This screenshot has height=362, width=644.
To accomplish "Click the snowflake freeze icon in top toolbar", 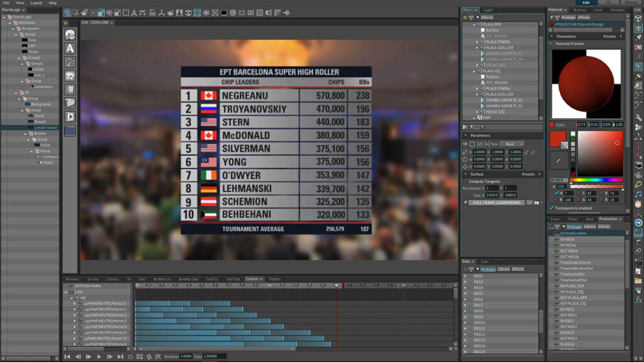I will [x=205, y=13].
